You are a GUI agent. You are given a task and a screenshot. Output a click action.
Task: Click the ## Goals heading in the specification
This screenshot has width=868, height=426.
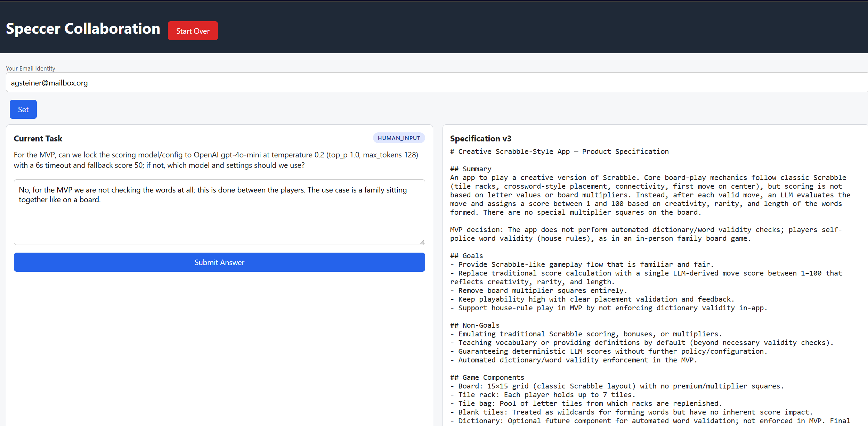(466, 256)
